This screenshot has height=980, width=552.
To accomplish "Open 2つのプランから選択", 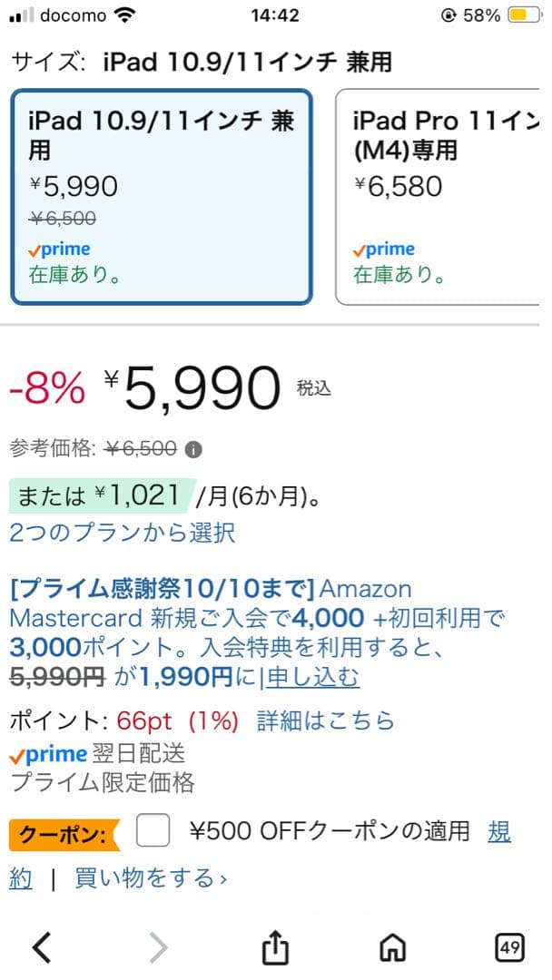I will (123, 534).
